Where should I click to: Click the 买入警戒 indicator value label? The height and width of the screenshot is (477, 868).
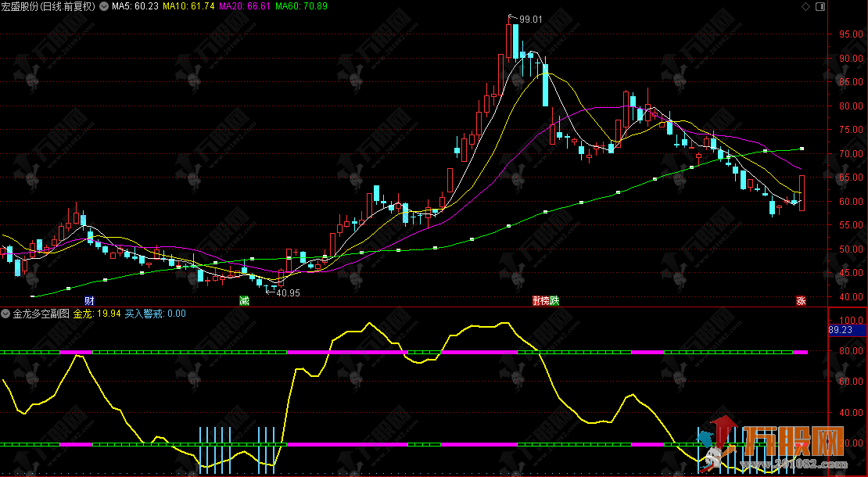(155, 314)
